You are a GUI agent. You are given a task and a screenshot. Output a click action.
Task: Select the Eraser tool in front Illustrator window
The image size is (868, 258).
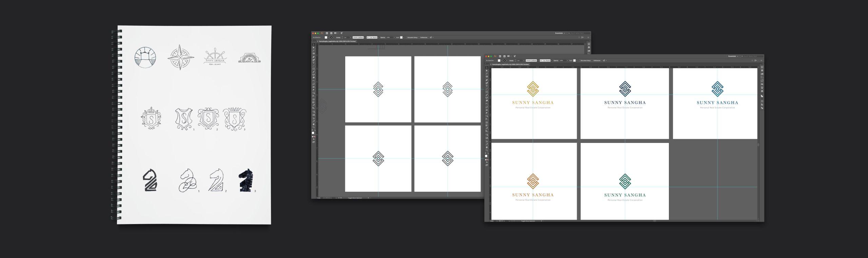[487, 100]
